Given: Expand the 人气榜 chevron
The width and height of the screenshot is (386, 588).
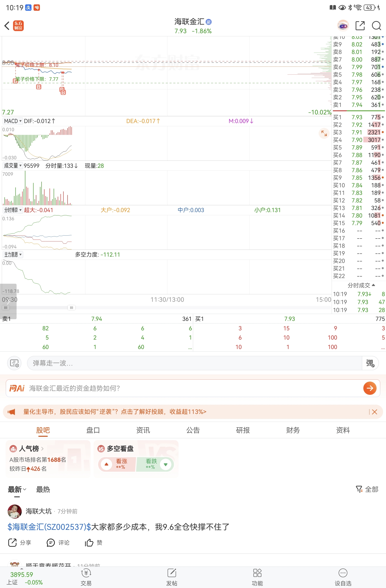Looking at the screenshot, I should (42, 448).
